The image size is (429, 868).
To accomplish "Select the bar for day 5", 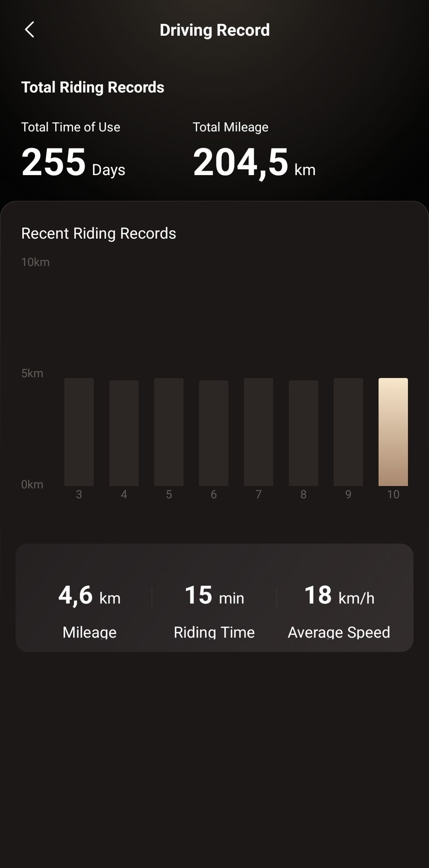I will click(169, 432).
